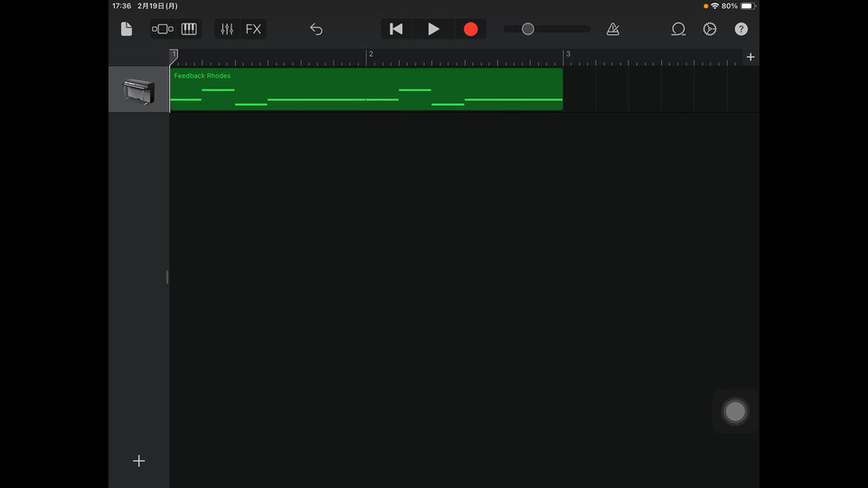The height and width of the screenshot is (488, 868).
Task: Open the help question mark
Action: click(x=741, y=29)
